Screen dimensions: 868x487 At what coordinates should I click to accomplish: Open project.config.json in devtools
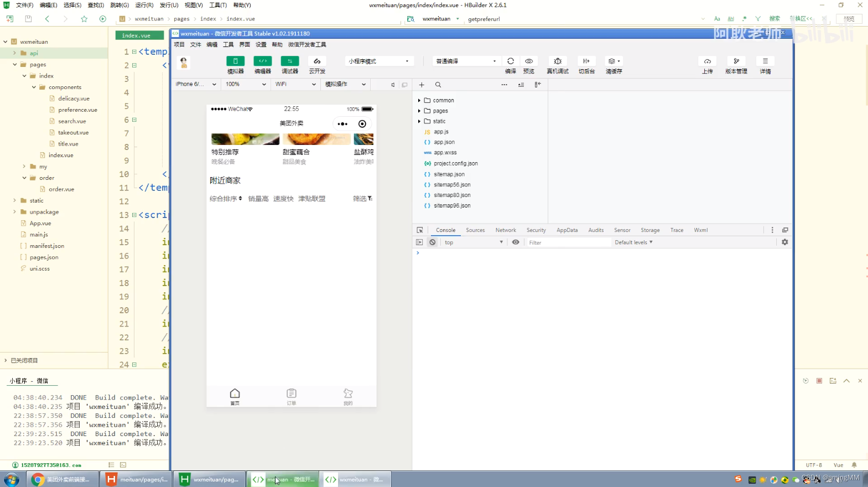[x=456, y=163]
